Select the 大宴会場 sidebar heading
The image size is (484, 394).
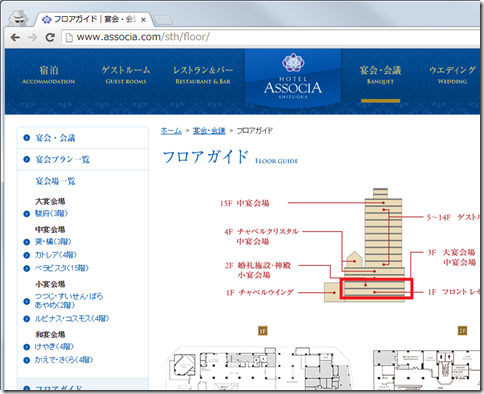[50, 201]
